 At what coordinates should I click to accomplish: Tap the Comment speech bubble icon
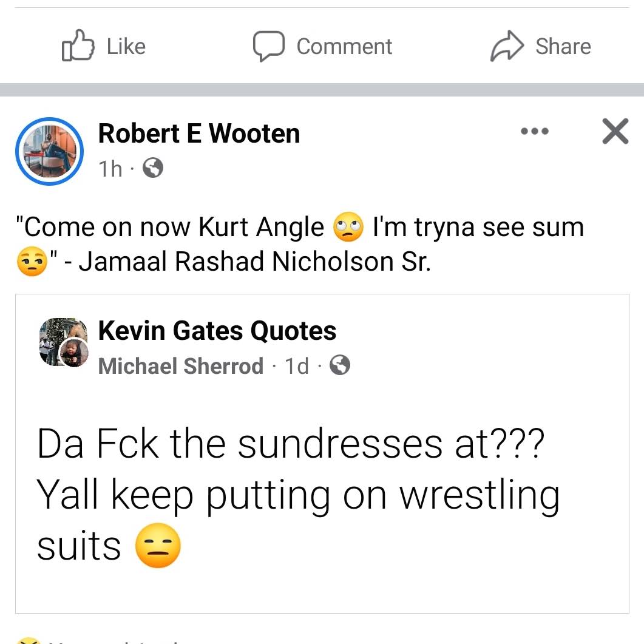(x=268, y=47)
